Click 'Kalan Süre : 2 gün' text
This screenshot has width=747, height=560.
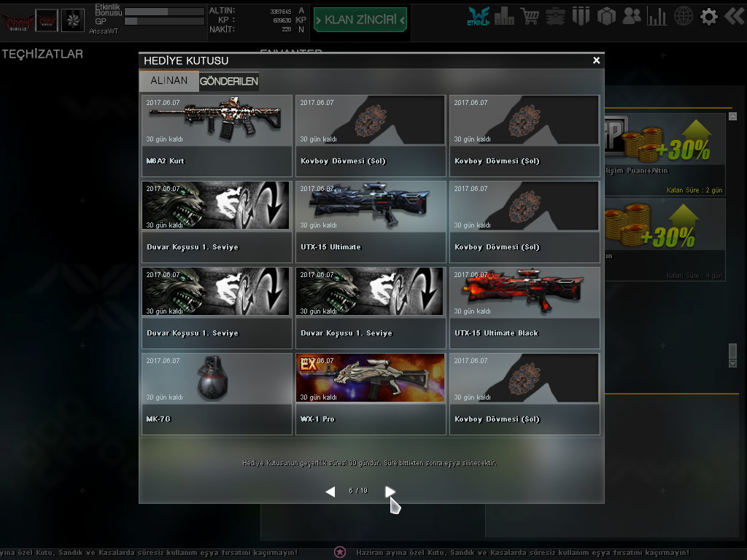pos(694,190)
